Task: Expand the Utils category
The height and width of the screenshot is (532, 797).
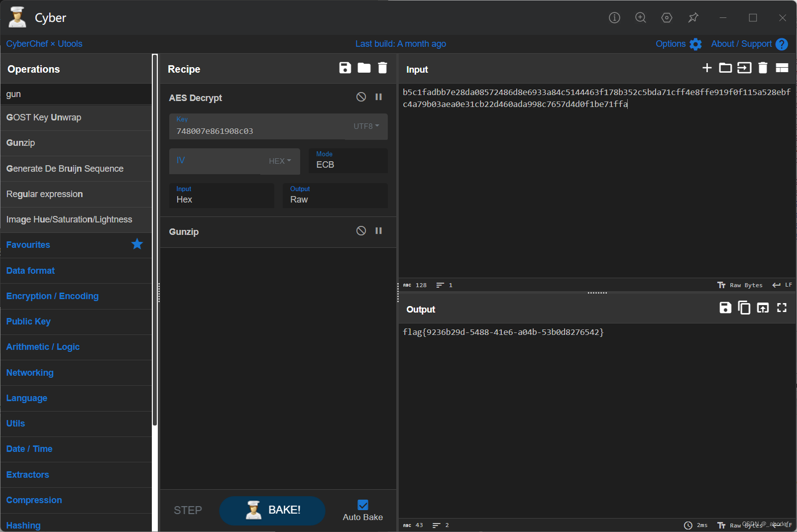Action: tap(76, 424)
